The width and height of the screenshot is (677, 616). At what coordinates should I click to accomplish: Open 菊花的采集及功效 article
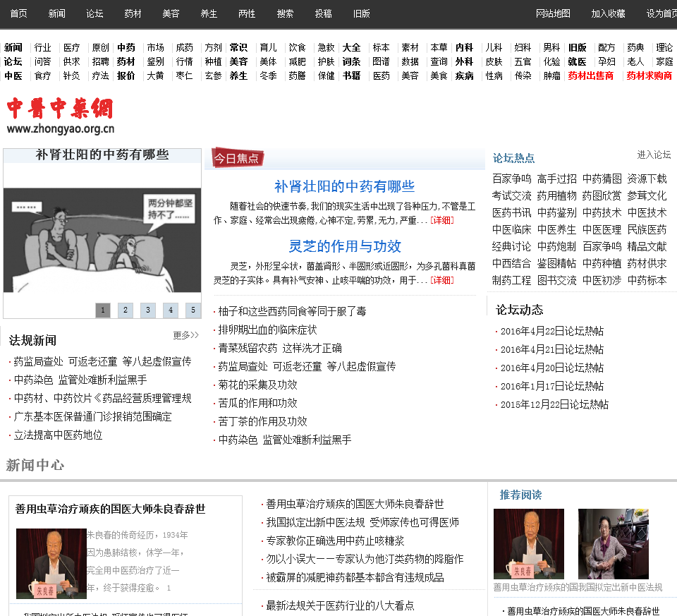[258, 385]
